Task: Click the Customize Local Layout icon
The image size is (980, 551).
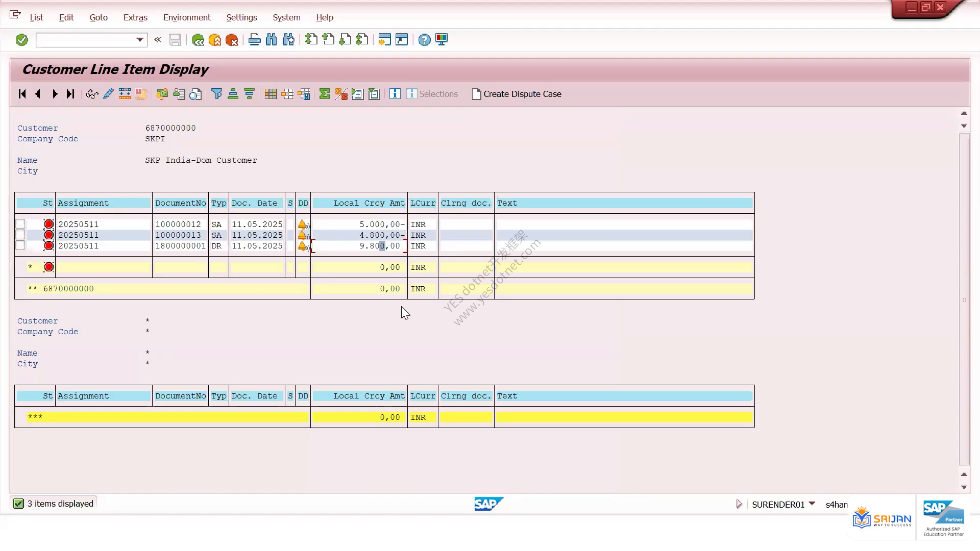Action: coord(442,40)
